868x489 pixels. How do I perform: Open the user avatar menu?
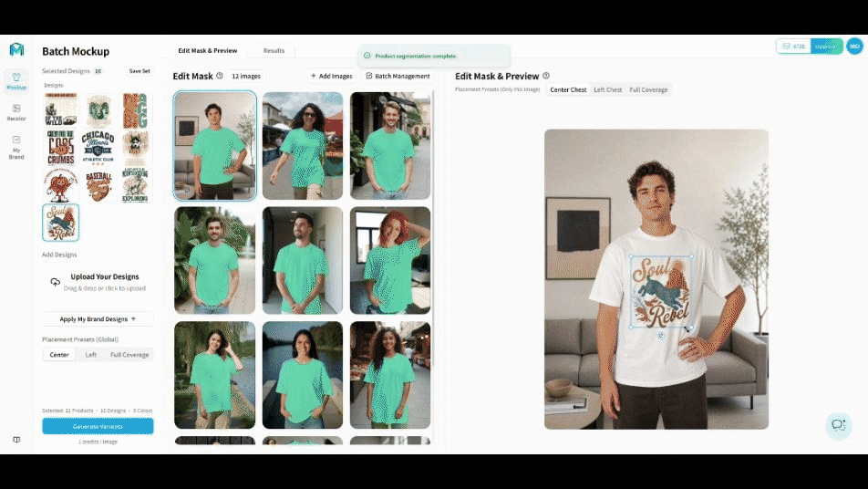click(854, 46)
